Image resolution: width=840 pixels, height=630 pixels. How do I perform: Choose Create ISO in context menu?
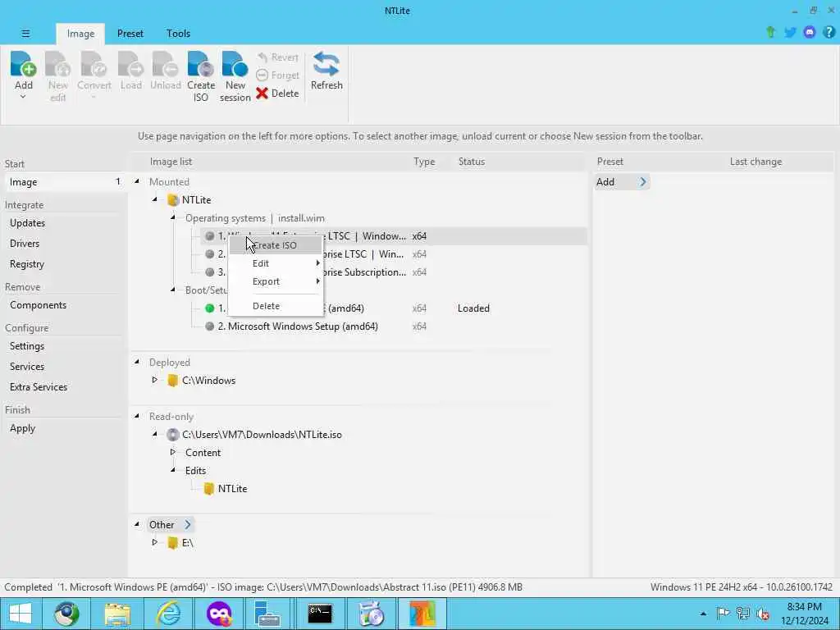click(276, 245)
